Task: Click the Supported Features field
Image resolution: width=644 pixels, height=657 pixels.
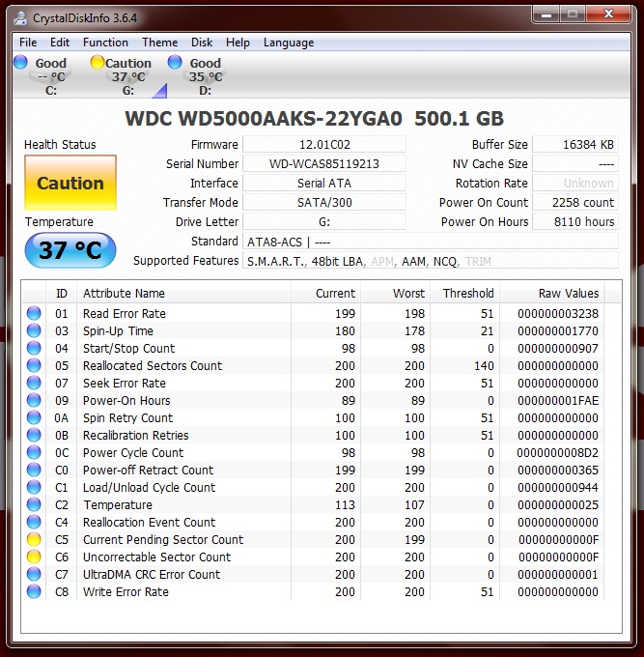Action: (431, 261)
